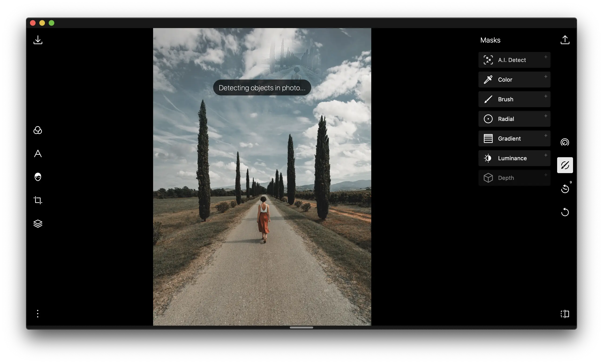The image size is (603, 364).
Task: Open the color filters circles icon
Action: pos(38,130)
